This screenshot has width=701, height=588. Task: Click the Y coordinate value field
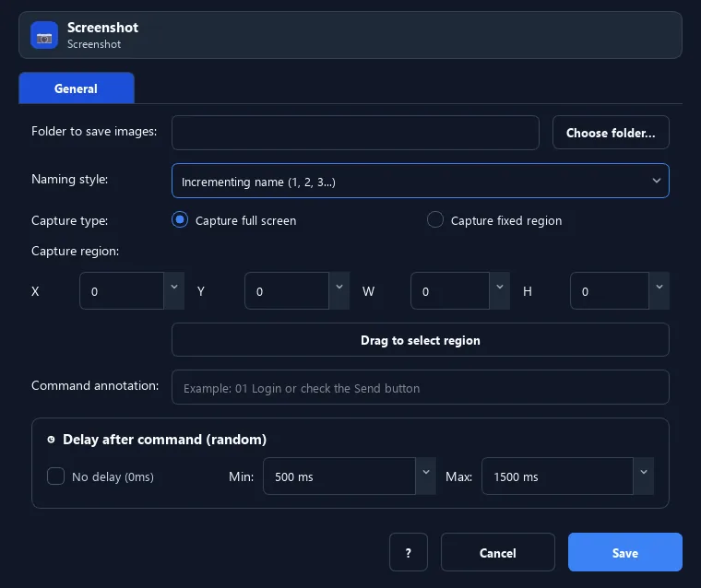pyautogui.click(x=287, y=291)
